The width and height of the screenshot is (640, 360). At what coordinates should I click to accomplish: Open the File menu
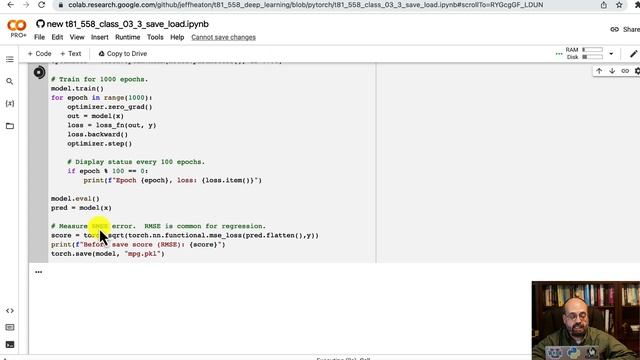39,37
